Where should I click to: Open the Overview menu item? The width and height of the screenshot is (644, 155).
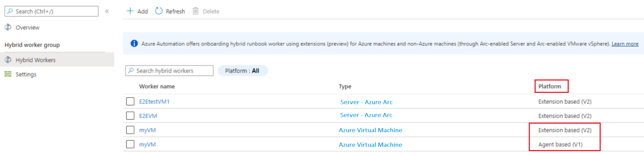pyautogui.click(x=27, y=27)
